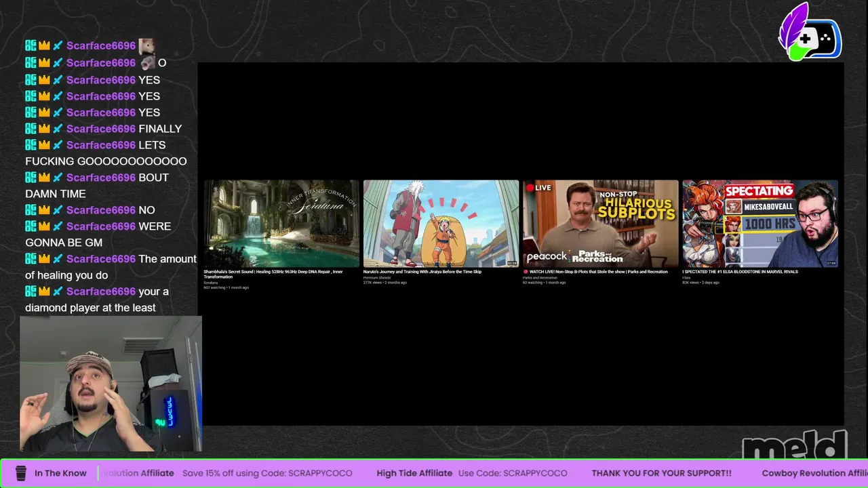The width and height of the screenshot is (868, 488).
Task: Click "Save 15% off using Code: SCRAPPYCOCO" text
Action: [267, 473]
